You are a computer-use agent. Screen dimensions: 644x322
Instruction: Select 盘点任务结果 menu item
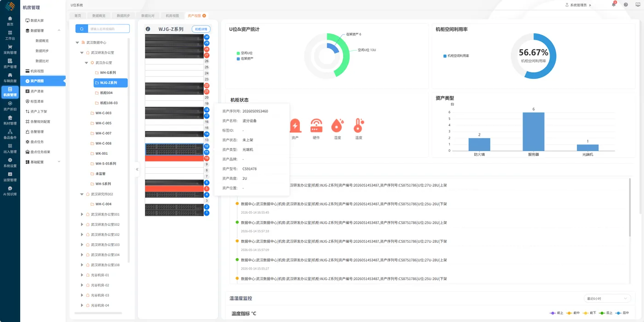point(43,152)
